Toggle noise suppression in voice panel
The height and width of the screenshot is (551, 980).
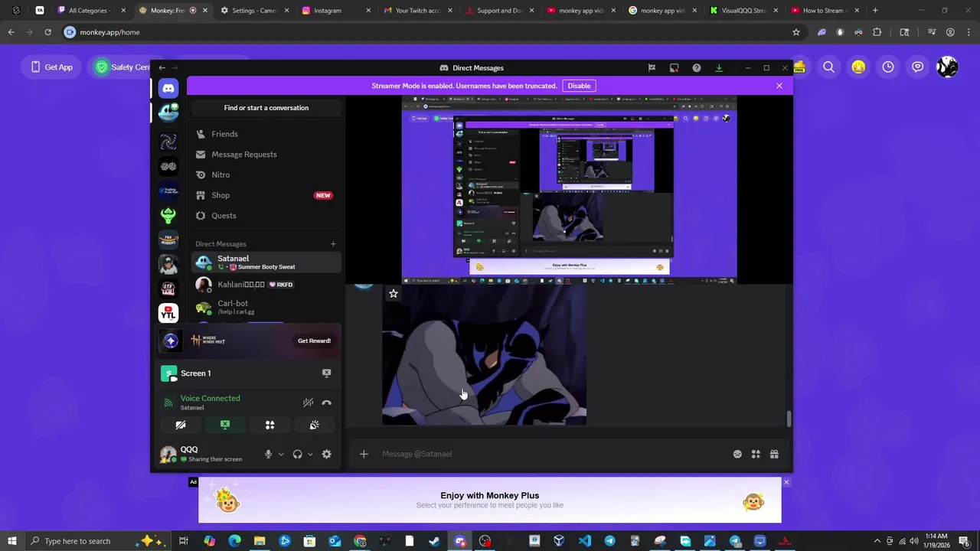(x=308, y=403)
